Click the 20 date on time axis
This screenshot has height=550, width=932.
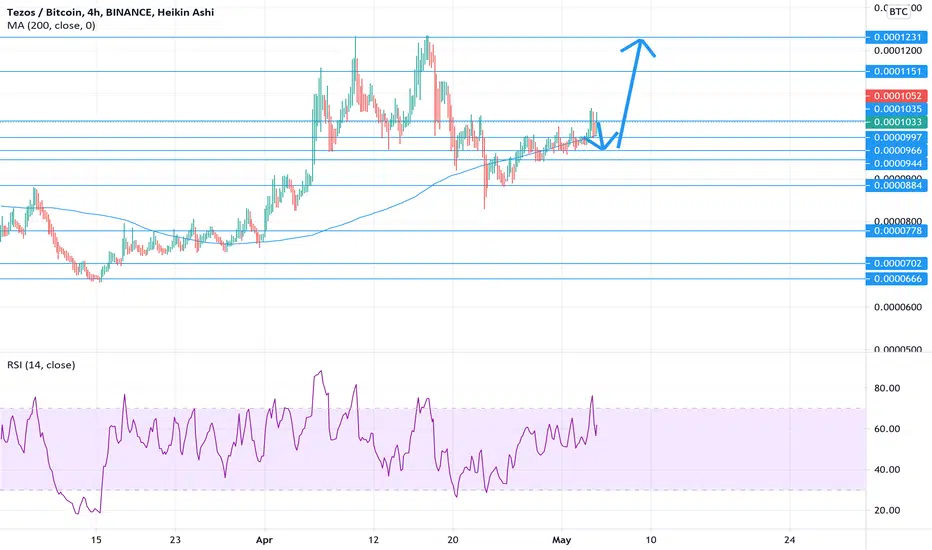(x=453, y=540)
